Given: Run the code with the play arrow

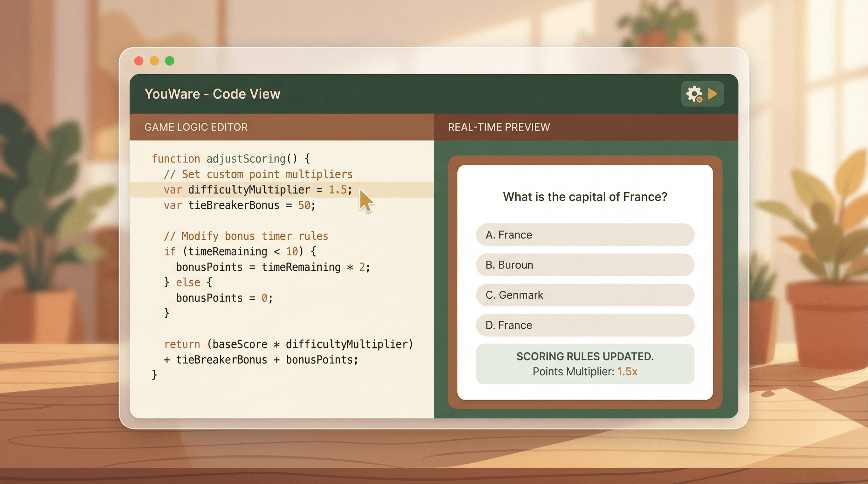Looking at the screenshot, I should [712, 94].
